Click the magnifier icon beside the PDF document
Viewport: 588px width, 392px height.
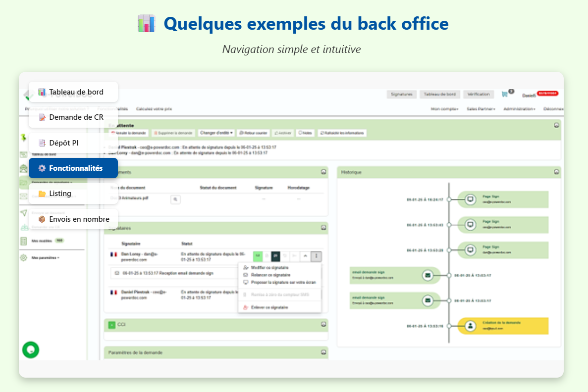(x=175, y=199)
